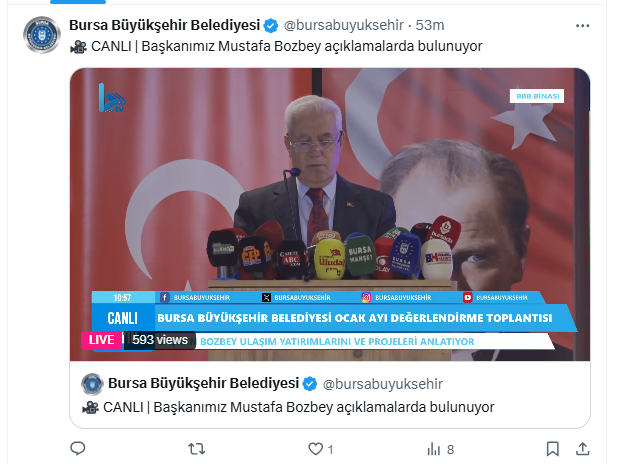Click the small avatar in quoted card
The width and height of the screenshot is (623, 464).
[92, 384]
